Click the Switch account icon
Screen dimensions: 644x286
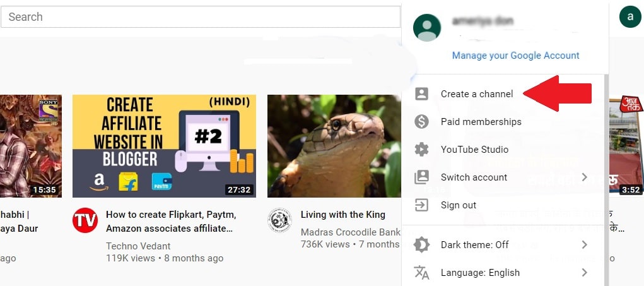click(x=421, y=177)
